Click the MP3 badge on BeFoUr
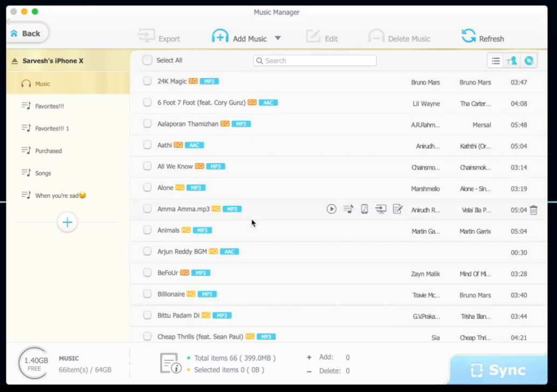Screen dimensions: 557x392 coord(201,273)
